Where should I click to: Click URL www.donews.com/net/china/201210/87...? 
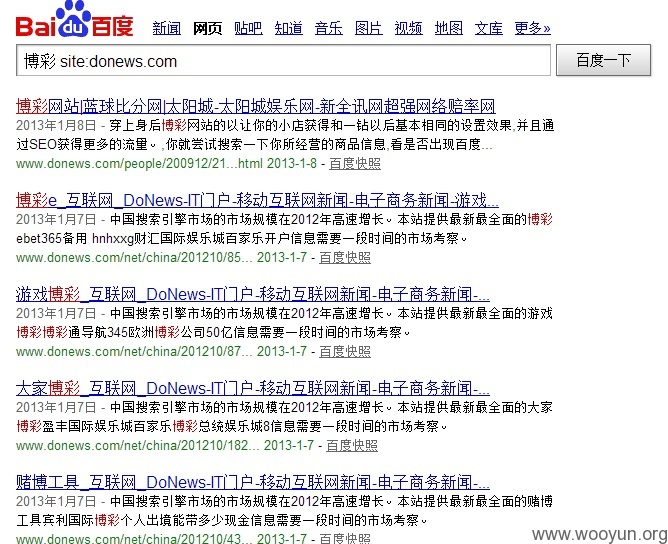coord(134,352)
